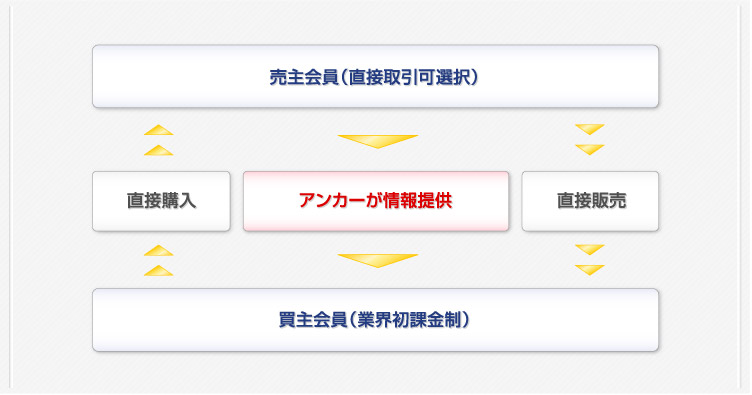Click the top down arrow above 直接販売
752x395 pixels.
[x=589, y=129]
